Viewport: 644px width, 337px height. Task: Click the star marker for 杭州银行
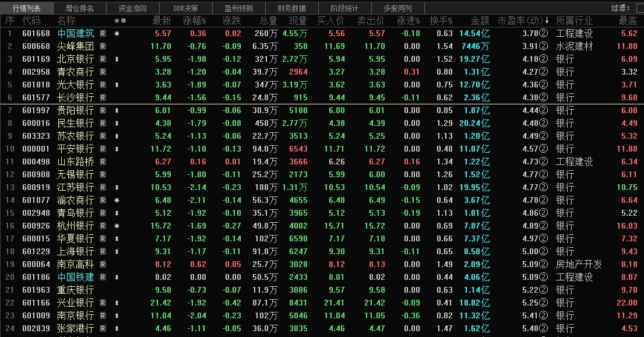(x=117, y=226)
